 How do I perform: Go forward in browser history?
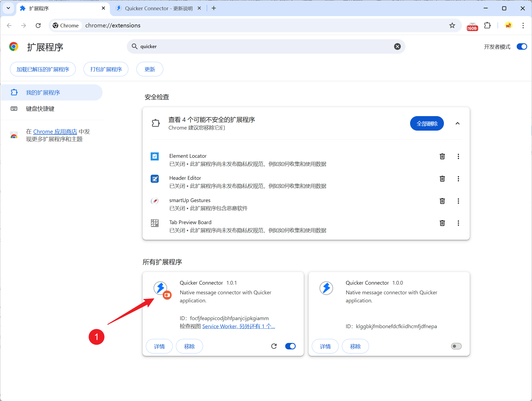point(24,26)
